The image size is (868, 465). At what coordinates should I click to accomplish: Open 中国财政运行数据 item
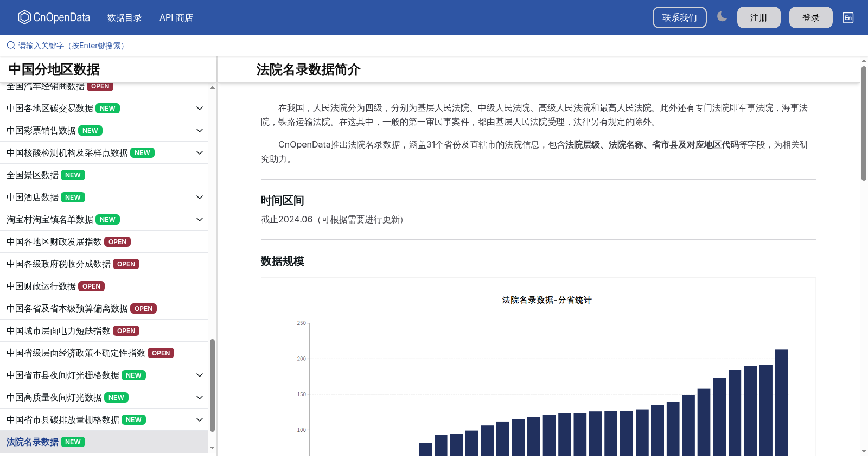[x=104, y=286]
